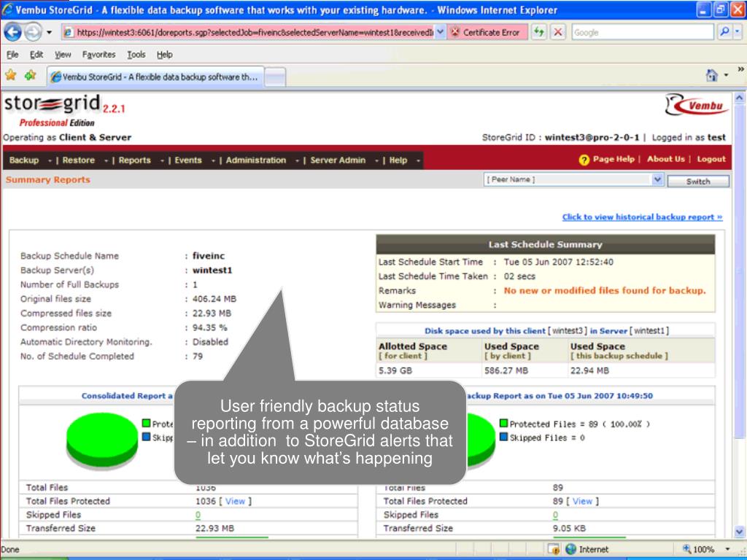This screenshot has height=560, width=747.
Task: Click the Logout link
Action: tap(711, 159)
